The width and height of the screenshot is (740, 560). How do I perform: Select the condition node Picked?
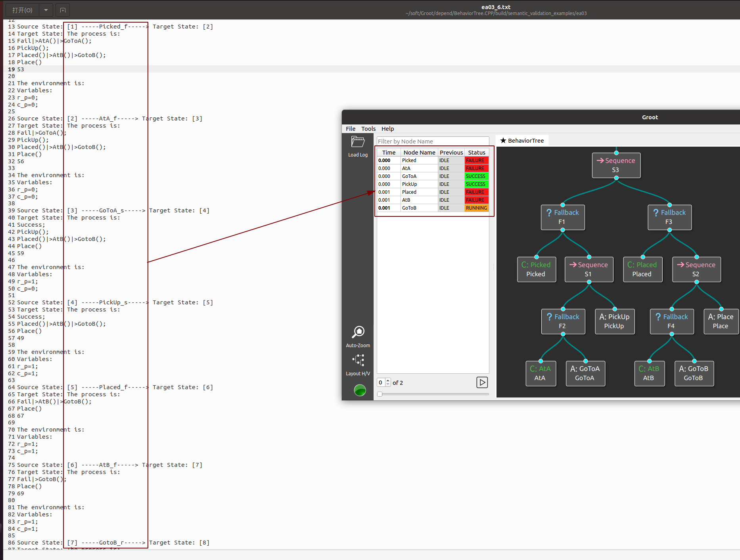click(536, 269)
